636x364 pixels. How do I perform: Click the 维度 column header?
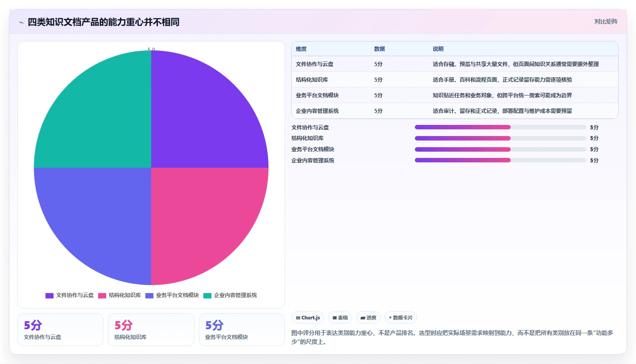(x=301, y=49)
